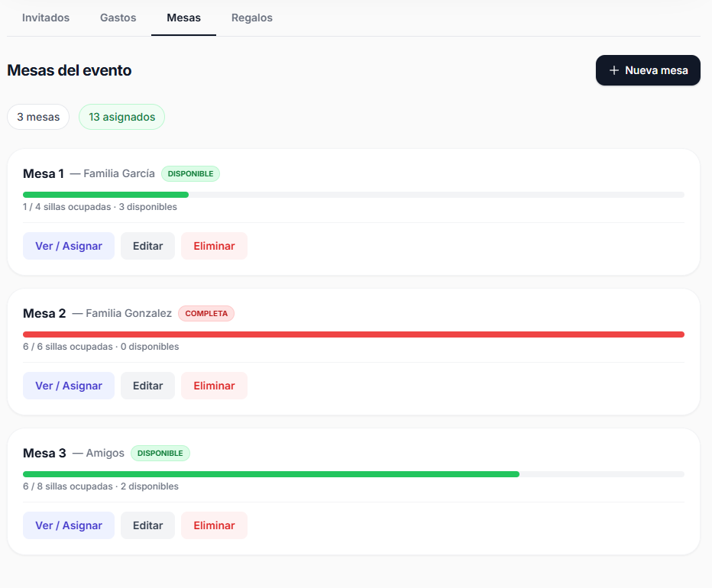View or assign guests for Mesa 3
This screenshot has height=588, width=712.
(69, 525)
